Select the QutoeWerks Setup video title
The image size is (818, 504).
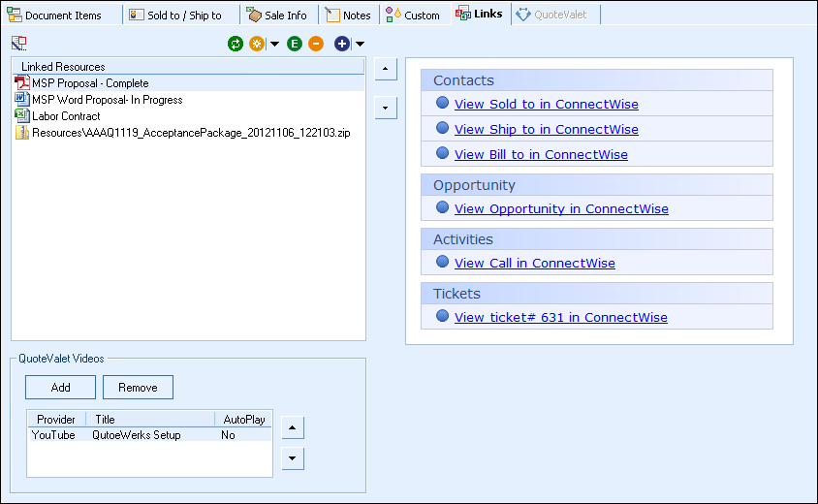tap(136, 434)
